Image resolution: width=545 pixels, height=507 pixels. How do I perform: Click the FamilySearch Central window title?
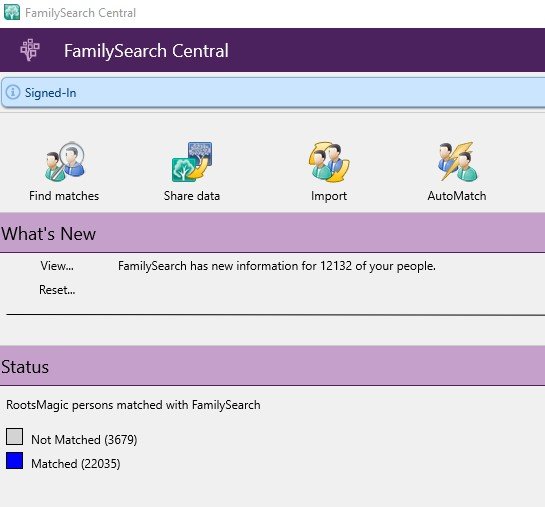click(x=80, y=13)
